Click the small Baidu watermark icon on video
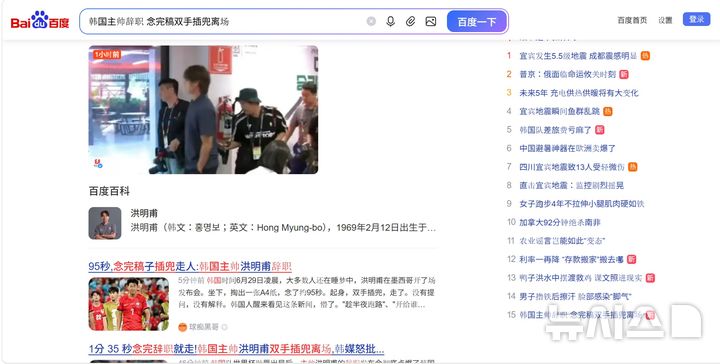 (x=98, y=163)
